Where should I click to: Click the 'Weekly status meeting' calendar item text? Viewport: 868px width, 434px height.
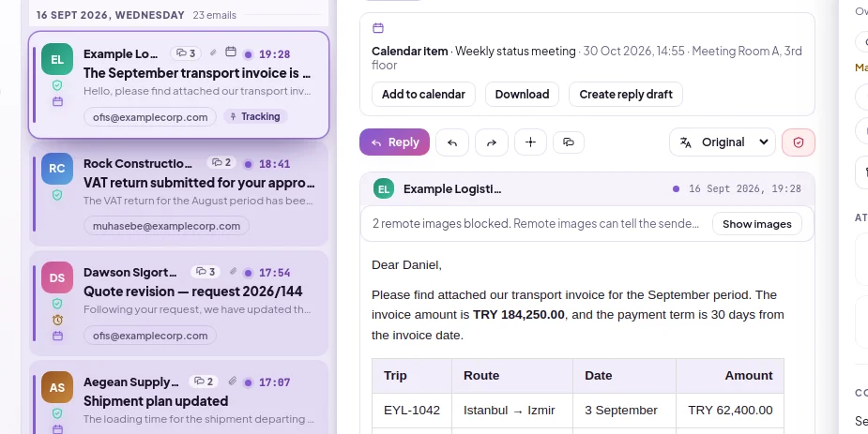tap(515, 52)
